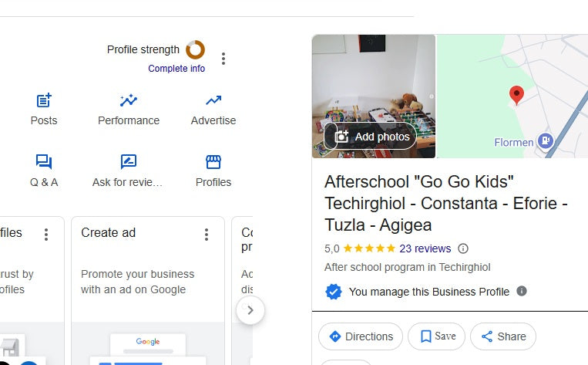Click the reviews info circle icon

[463, 248]
